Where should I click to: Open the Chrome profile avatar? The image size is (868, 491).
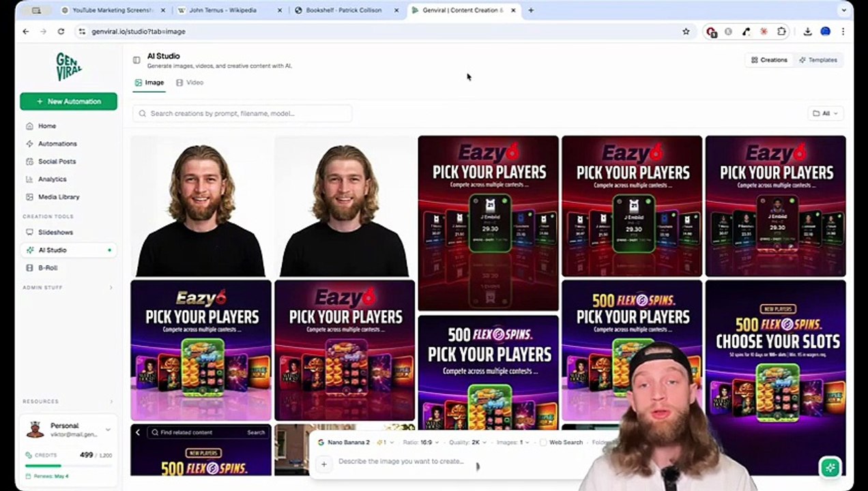[825, 31]
